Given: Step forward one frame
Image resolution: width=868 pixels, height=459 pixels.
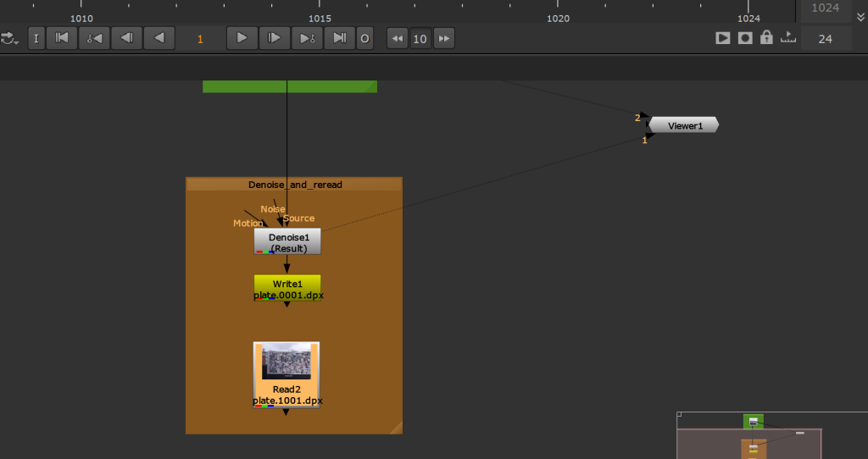Looking at the screenshot, I should click(x=274, y=38).
